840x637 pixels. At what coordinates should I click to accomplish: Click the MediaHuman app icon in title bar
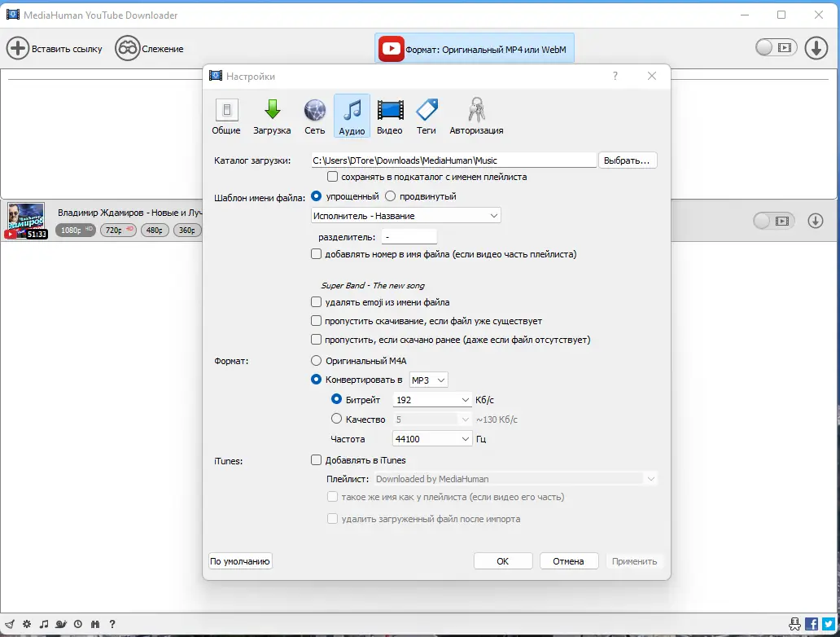(x=13, y=15)
